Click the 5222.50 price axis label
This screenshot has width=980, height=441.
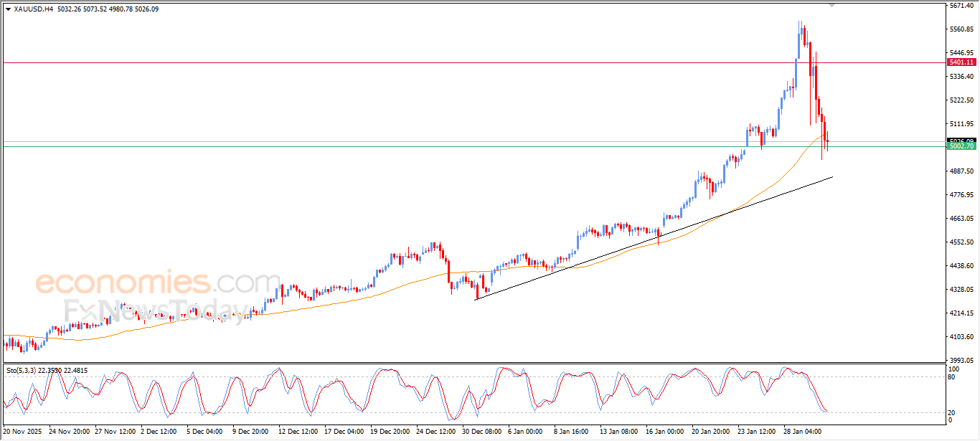click(961, 100)
